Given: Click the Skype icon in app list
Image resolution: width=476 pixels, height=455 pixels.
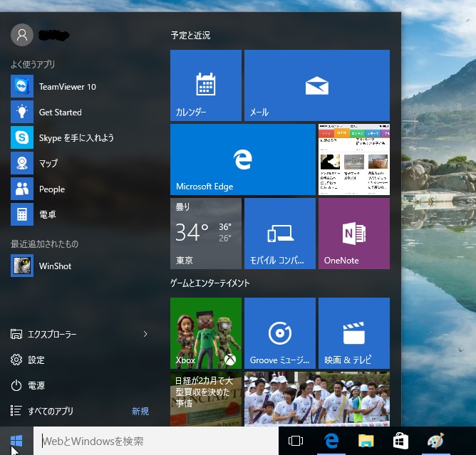Looking at the screenshot, I should [x=22, y=137].
